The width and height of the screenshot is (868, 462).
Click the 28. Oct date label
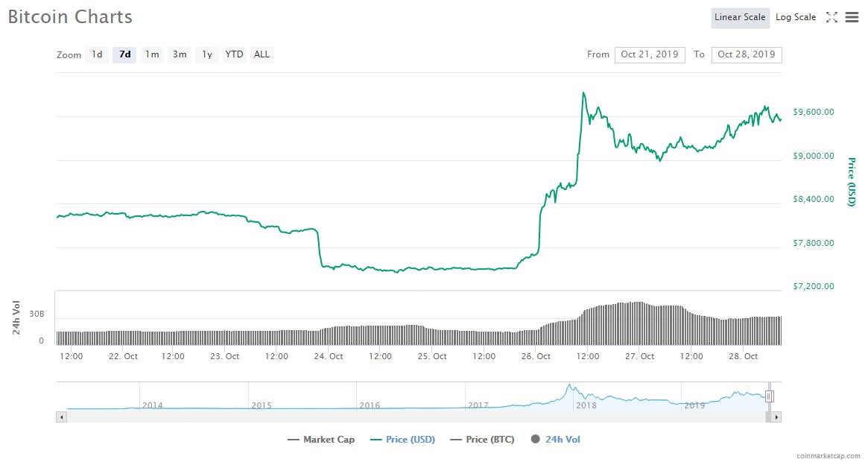(744, 356)
